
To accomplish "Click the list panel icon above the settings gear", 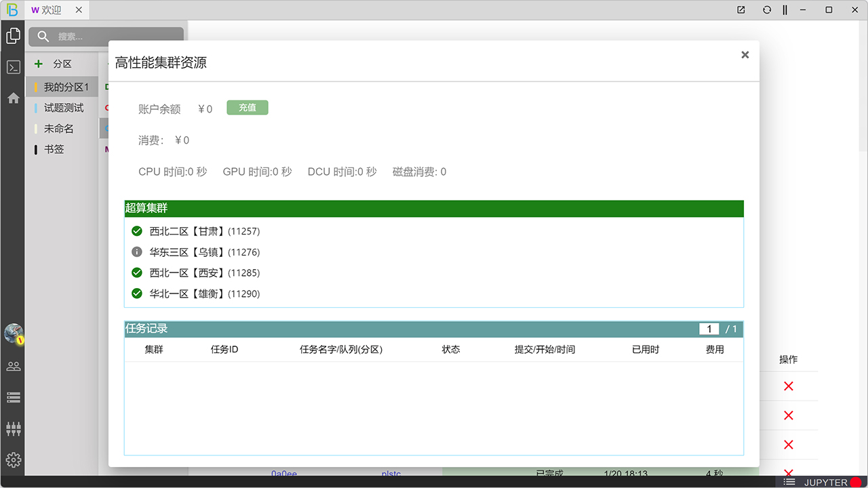I will (12, 396).
